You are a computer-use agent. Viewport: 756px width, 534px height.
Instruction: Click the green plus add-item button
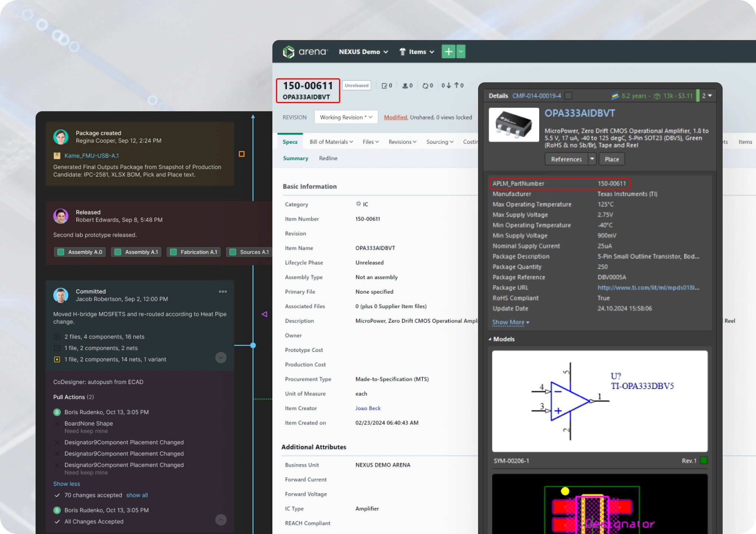pyautogui.click(x=448, y=52)
